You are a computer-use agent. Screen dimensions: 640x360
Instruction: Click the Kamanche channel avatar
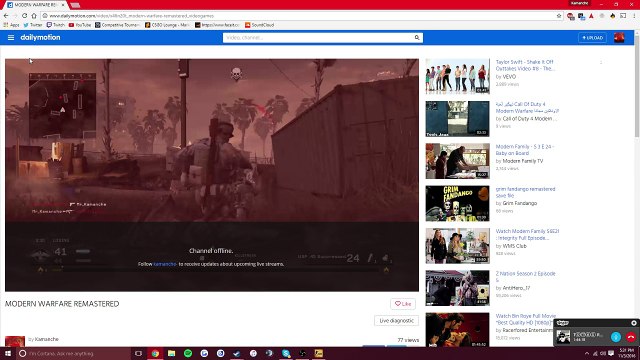pyautogui.click(x=15, y=341)
